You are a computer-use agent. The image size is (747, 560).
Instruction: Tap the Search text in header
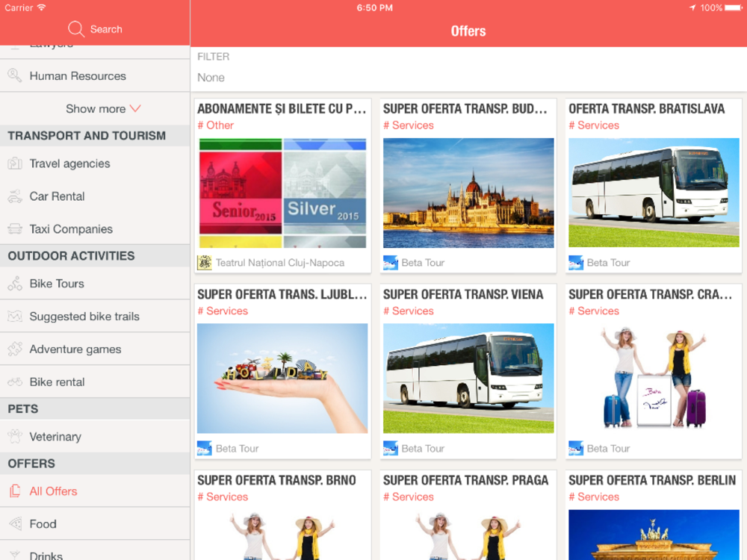pos(106,29)
